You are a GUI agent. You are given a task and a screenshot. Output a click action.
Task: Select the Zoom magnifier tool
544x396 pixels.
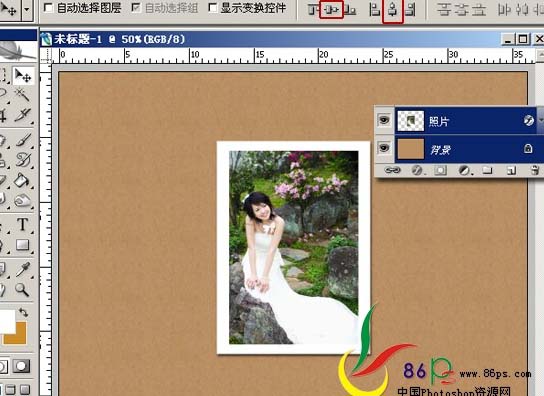[22, 289]
